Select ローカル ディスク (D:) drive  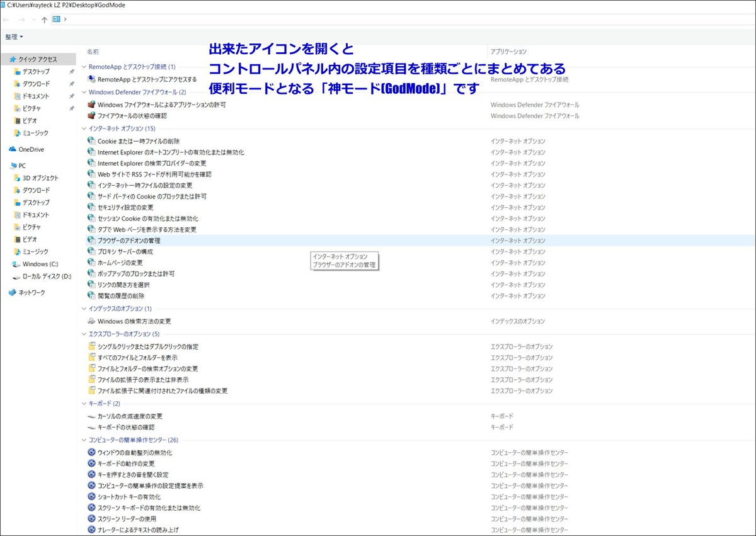[47, 277]
